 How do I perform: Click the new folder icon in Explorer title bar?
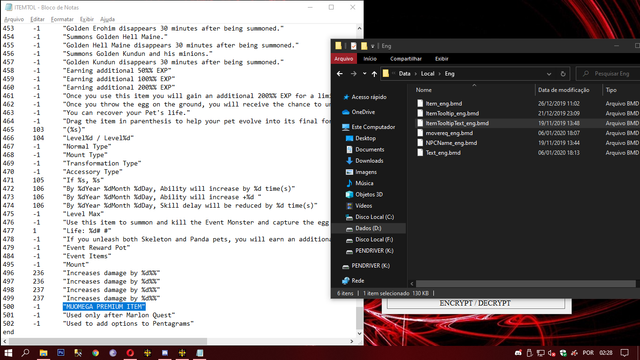364,46
